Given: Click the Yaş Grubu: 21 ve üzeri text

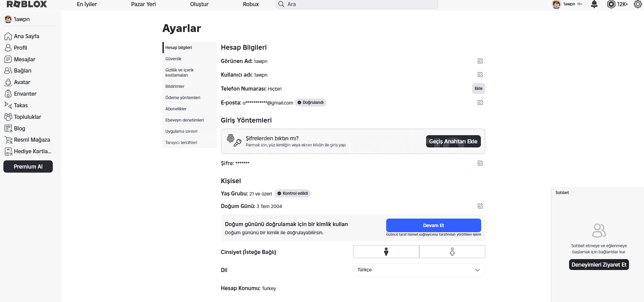Looking at the screenshot, I should coord(247,194).
